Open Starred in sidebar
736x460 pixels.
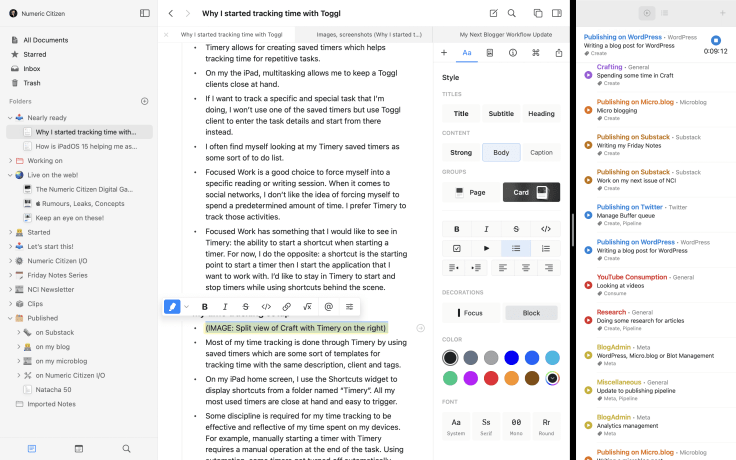(x=35, y=54)
